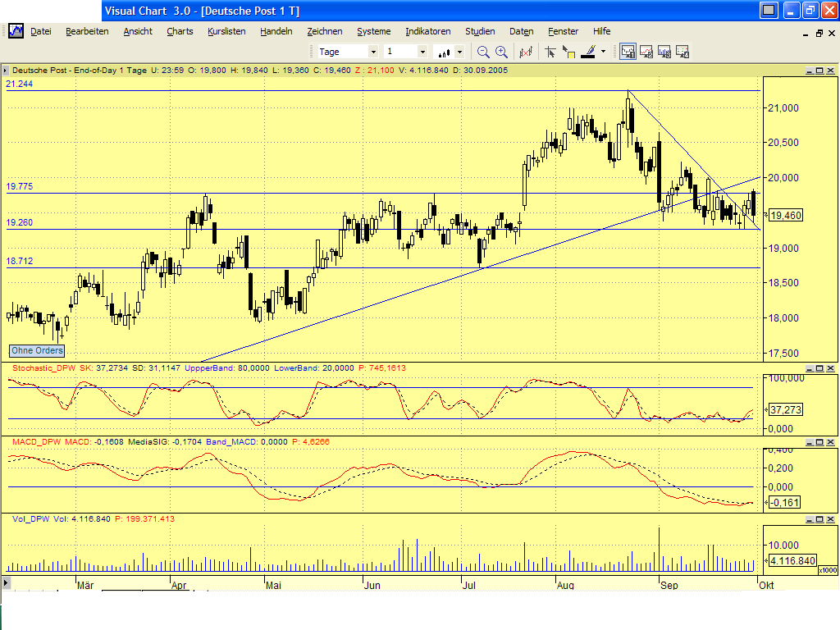840x630 pixels.
Task: Open the Indikatoren menu
Action: pyautogui.click(x=427, y=31)
